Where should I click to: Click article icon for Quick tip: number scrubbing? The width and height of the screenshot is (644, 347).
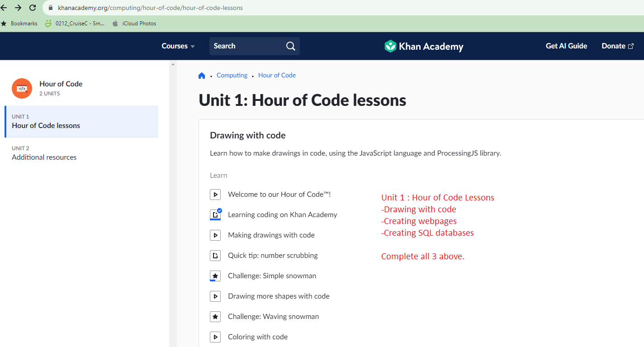coord(215,256)
